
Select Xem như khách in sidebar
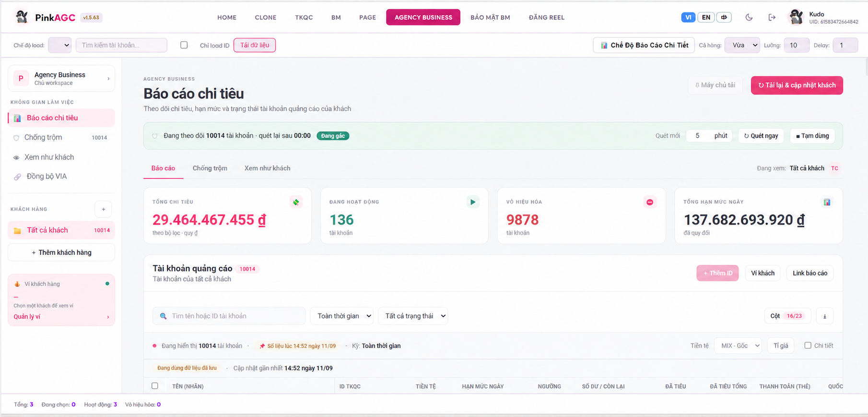[x=61, y=157]
